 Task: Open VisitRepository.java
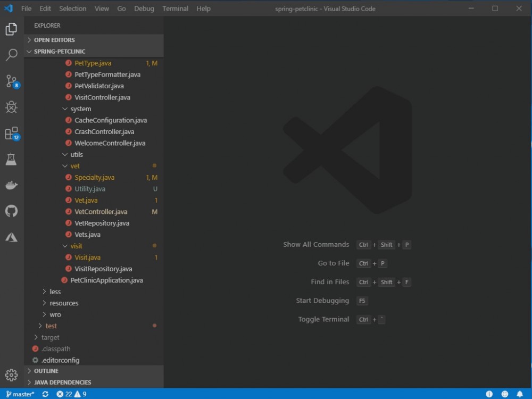pos(94,269)
